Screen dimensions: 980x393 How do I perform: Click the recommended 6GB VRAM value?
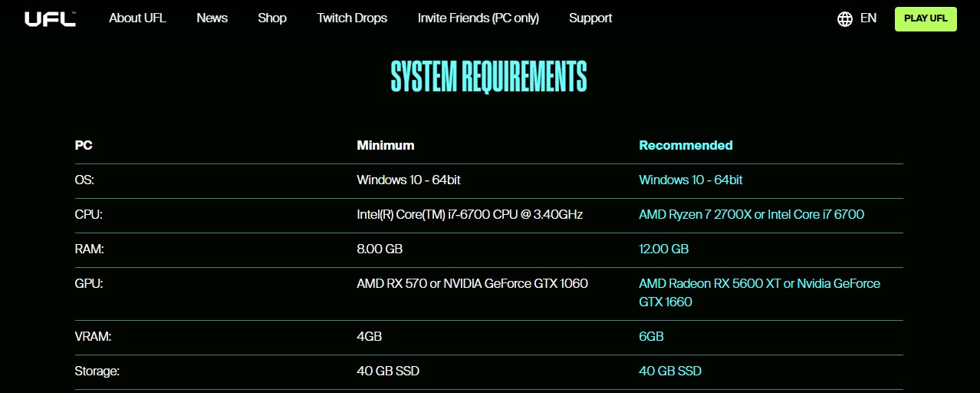[x=651, y=337]
